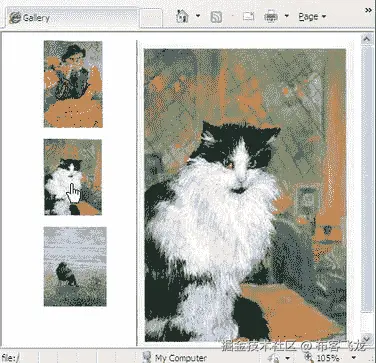The width and height of the screenshot is (376, 363).
Task: Click the protected mode security icon
Action: point(275,358)
